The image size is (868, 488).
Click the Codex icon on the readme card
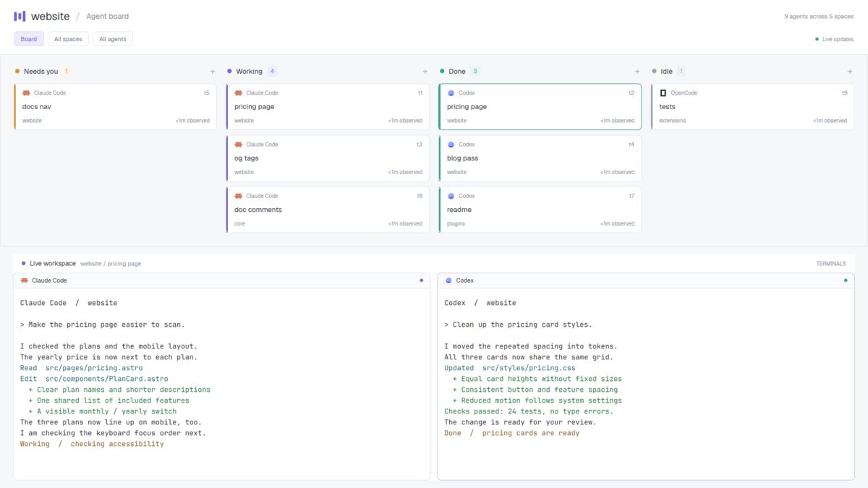point(451,196)
